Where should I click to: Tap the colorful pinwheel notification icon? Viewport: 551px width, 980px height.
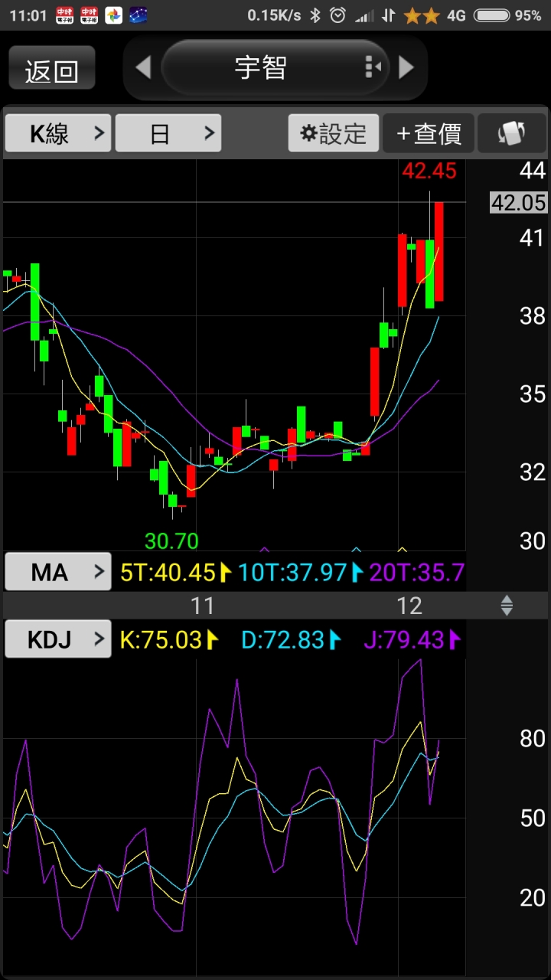pos(114,15)
